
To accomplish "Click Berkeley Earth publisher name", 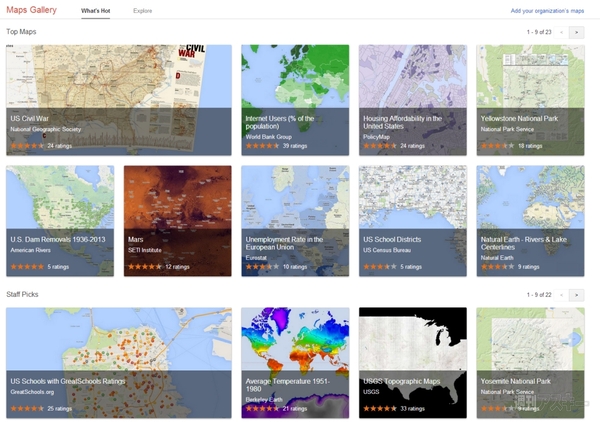I will pyautogui.click(x=264, y=399).
